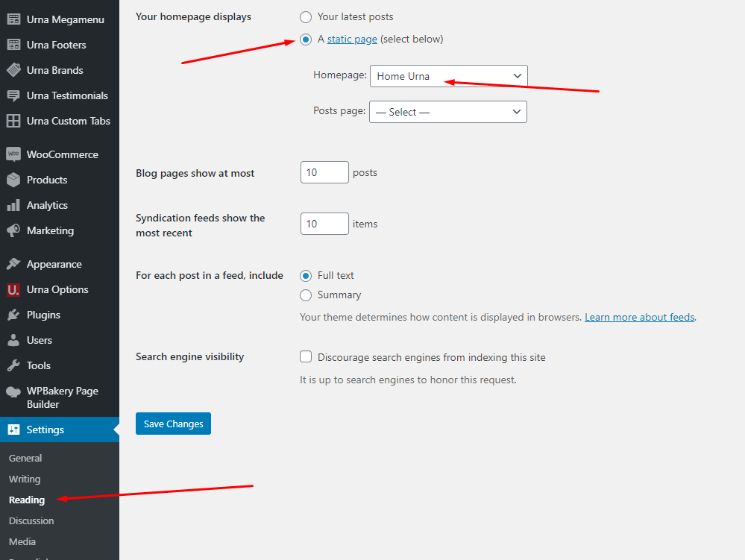The width and height of the screenshot is (745, 560).
Task: Follow the 'static page' link
Action: coord(352,39)
